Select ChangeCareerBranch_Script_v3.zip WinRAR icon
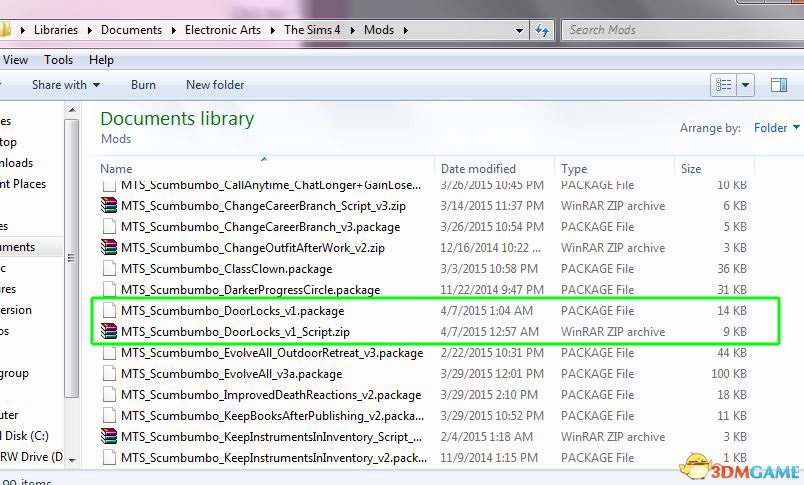Screen dimensions: 804x485 [x=109, y=206]
